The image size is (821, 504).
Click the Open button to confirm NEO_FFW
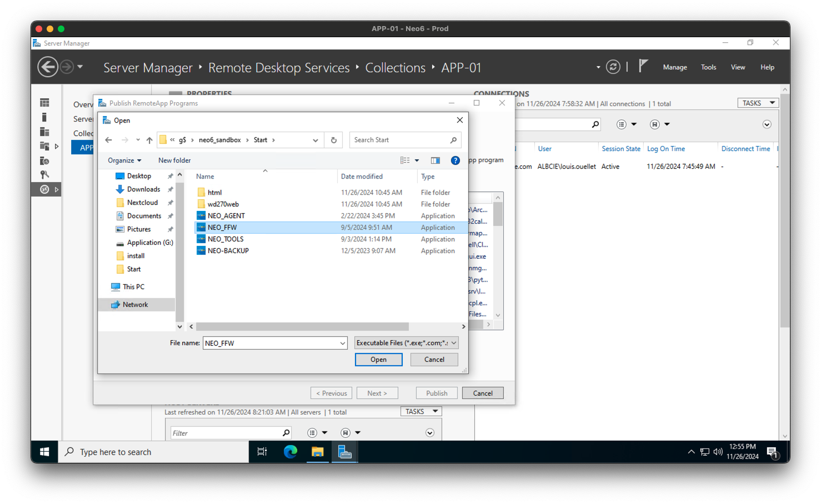(x=378, y=359)
